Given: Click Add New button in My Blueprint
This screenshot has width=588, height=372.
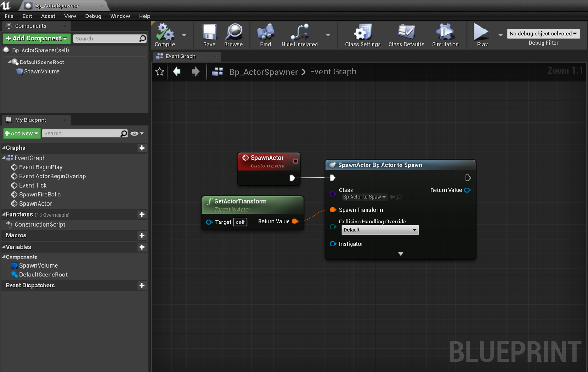Looking at the screenshot, I should 22,133.
